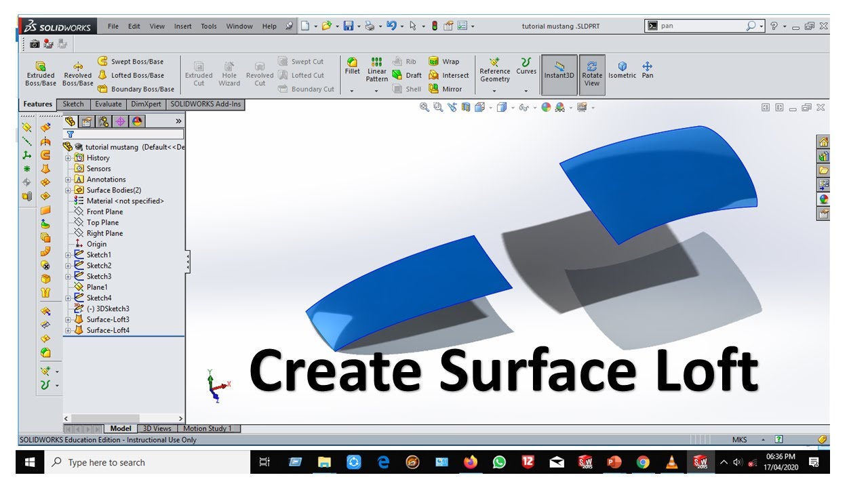
Task: Open DimXpertManager tab icon in left panel
Action: point(120,121)
